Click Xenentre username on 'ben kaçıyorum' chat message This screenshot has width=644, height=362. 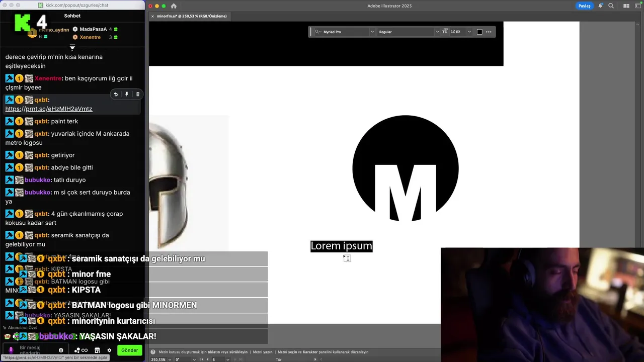click(x=48, y=78)
